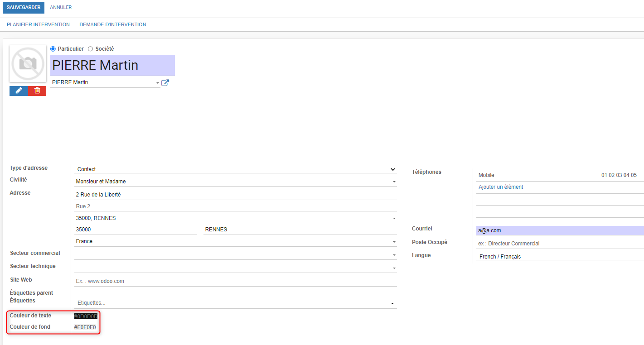Click the Téléphones label
This screenshot has height=345, width=644.
tap(426, 172)
